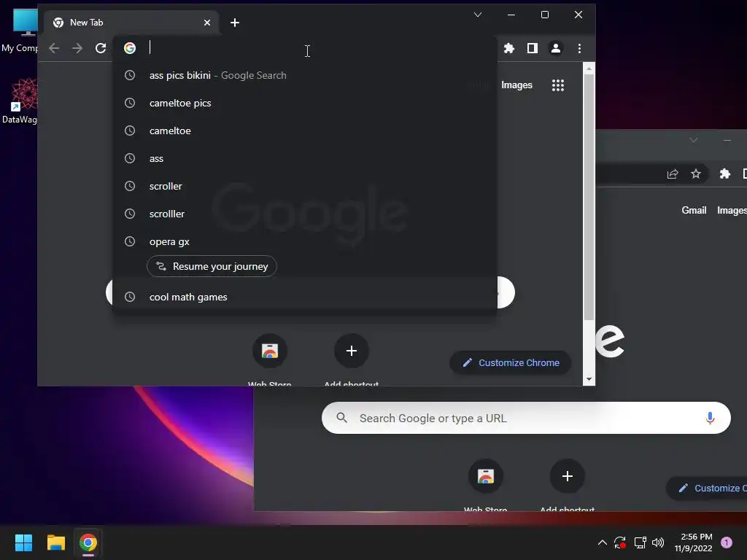
Task: Click the Gmail link in the back window
Action: click(694, 211)
